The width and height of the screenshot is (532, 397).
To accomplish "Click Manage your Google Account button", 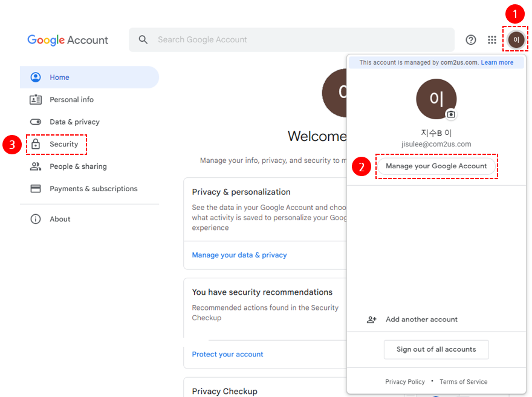I will point(436,166).
